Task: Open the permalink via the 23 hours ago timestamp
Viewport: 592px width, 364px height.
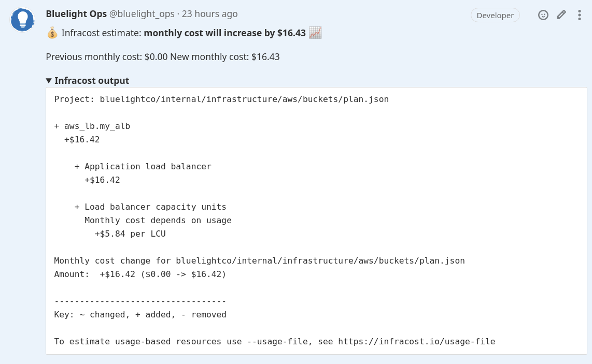Action: pyautogui.click(x=210, y=14)
